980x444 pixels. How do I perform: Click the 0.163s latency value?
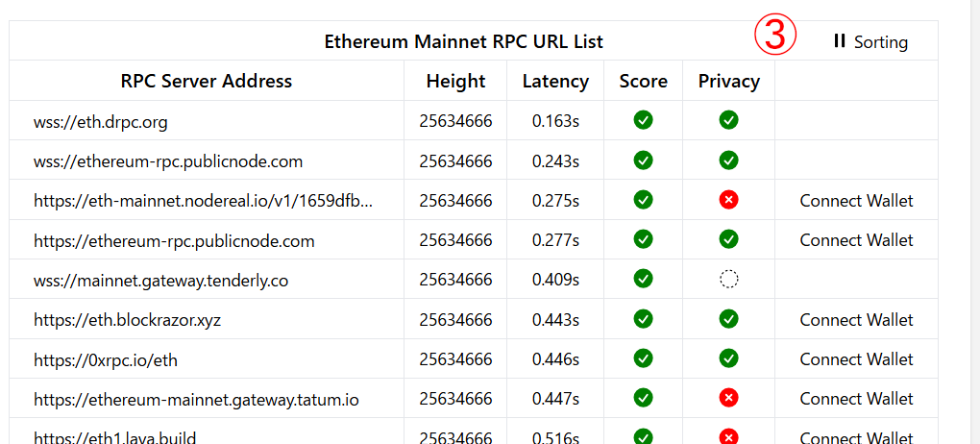point(555,121)
